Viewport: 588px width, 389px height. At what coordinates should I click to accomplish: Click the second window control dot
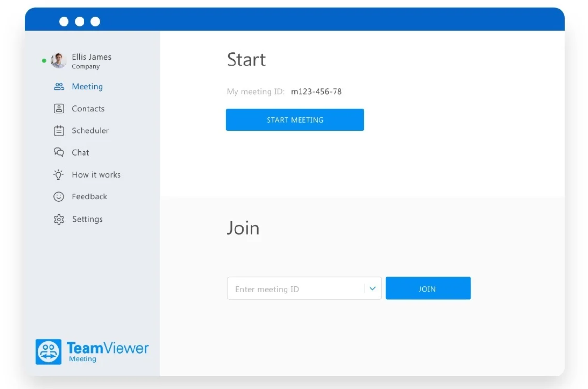[80, 21]
